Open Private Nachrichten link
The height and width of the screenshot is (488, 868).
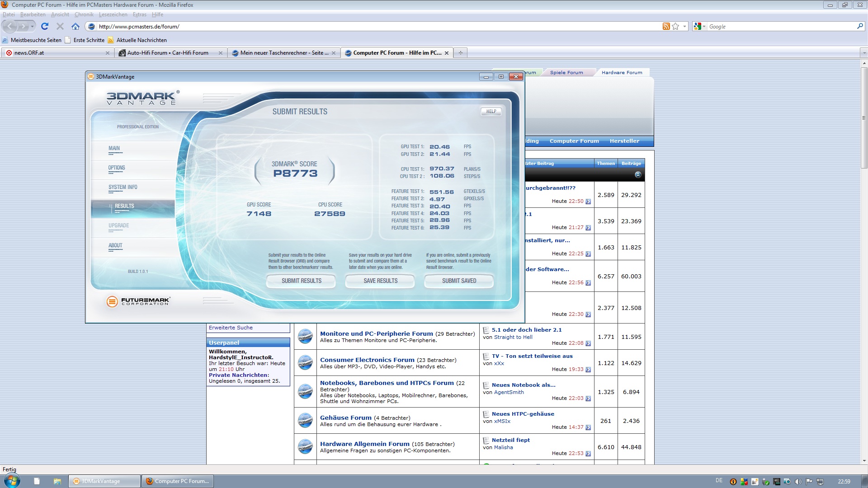pos(239,375)
